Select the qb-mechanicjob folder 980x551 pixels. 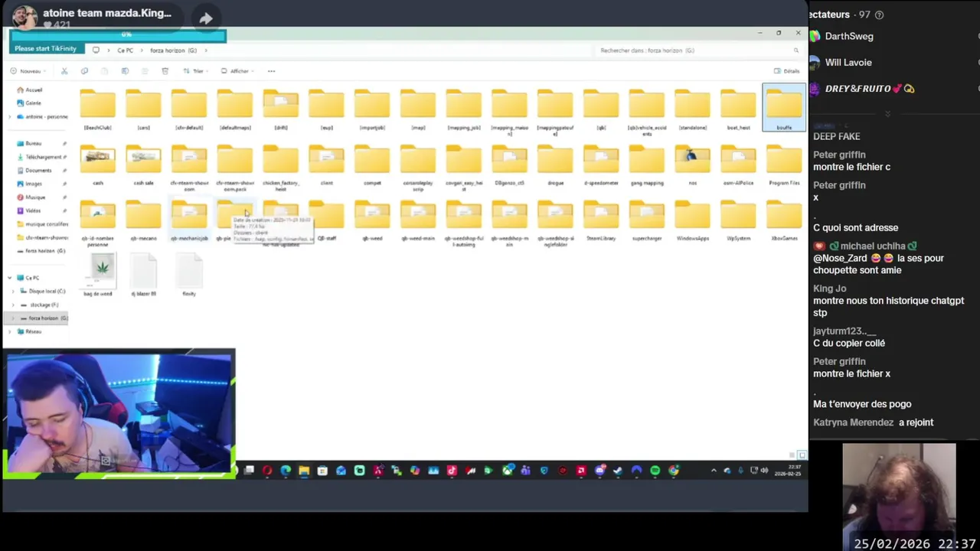coord(189,221)
